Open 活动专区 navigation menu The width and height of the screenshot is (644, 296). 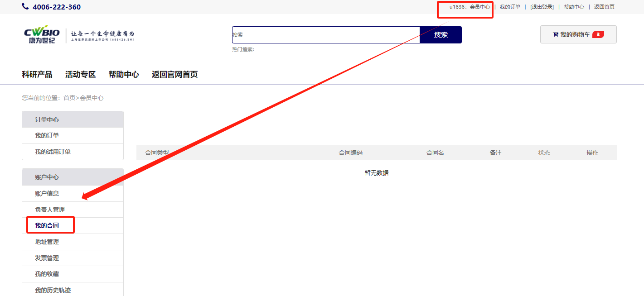81,75
